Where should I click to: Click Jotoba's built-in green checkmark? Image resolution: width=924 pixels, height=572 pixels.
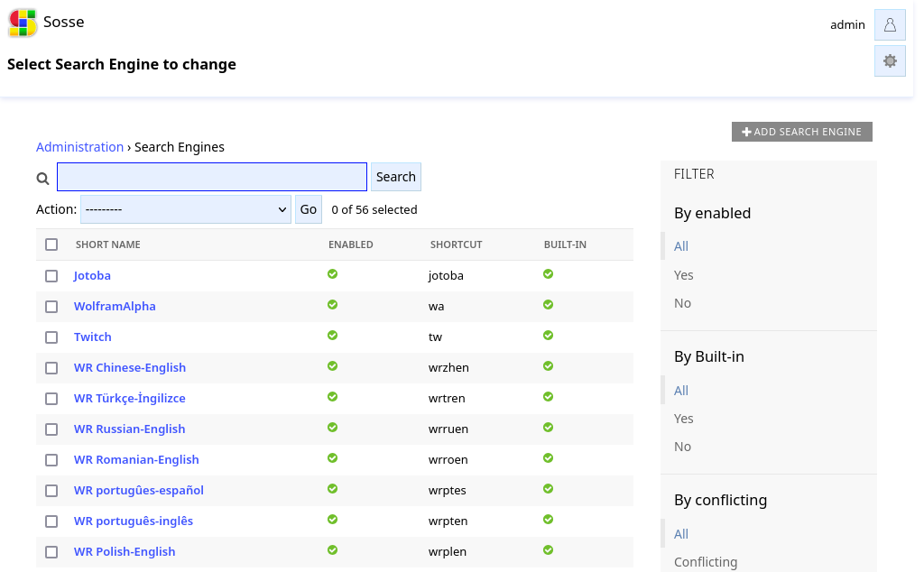pyautogui.click(x=548, y=274)
